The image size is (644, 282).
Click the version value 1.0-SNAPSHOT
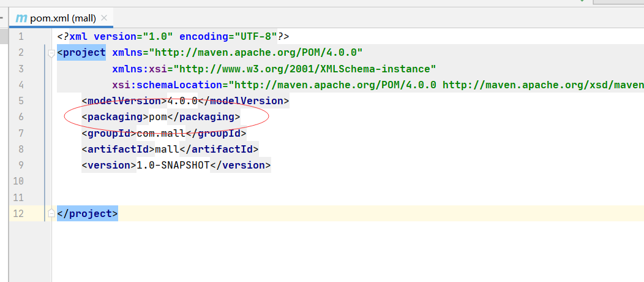[x=173, y=166]
